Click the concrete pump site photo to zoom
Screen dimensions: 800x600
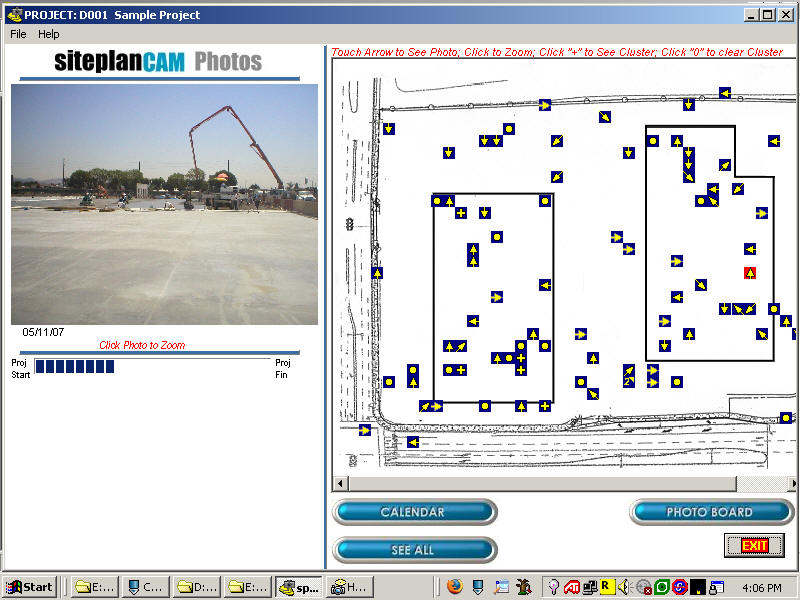click(x=164, y=204)
